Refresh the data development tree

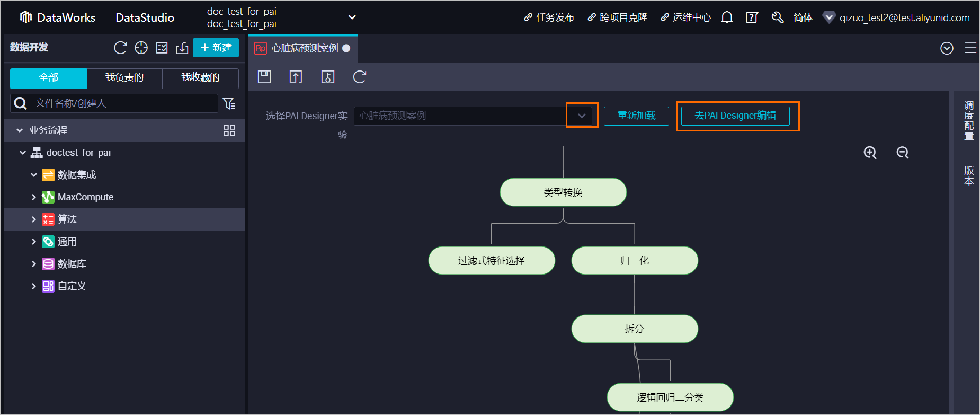[120, 48]
